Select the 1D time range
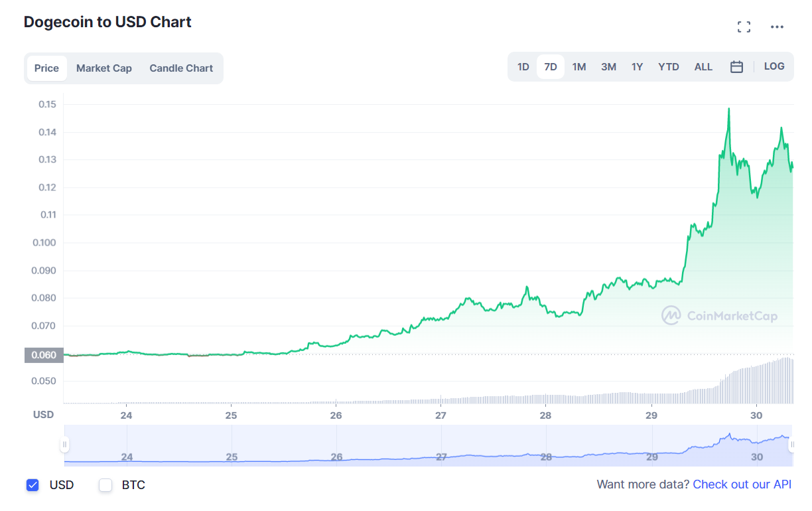The image size is (812, 511). click(x=523, y=67)
